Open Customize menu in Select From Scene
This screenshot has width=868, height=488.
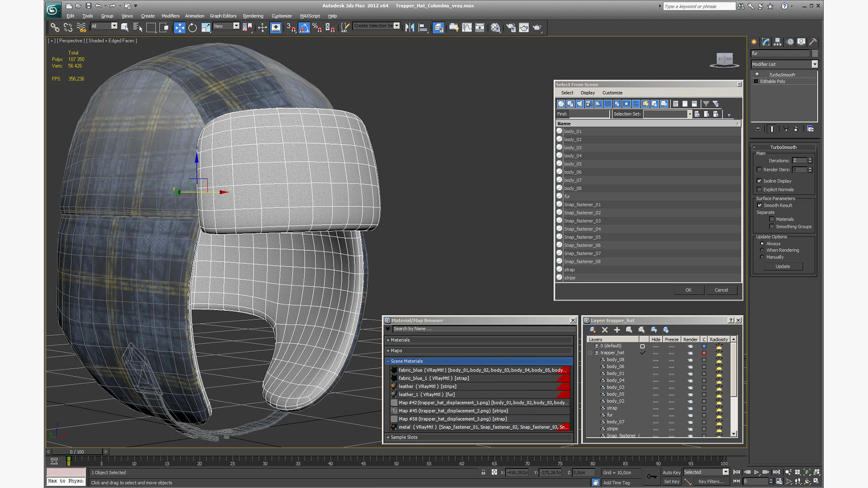pos(612,93)
